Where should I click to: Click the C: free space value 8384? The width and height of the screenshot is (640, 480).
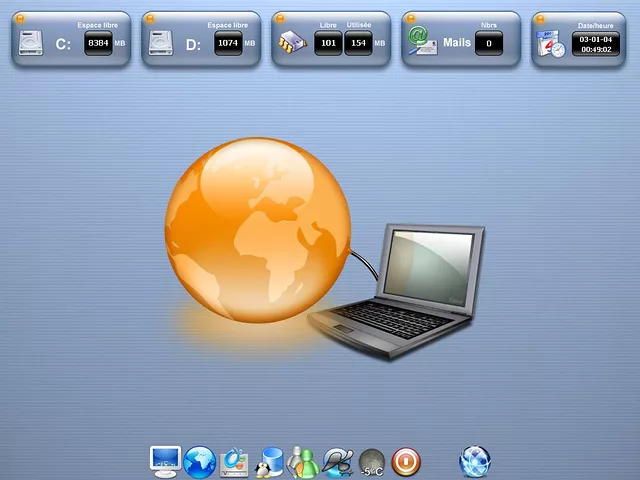point(98,44)
